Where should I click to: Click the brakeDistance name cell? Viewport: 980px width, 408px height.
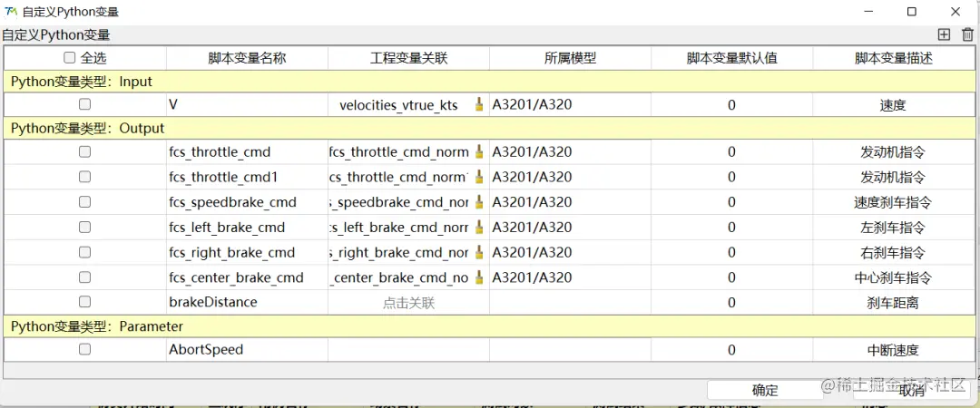pos(247,302)
